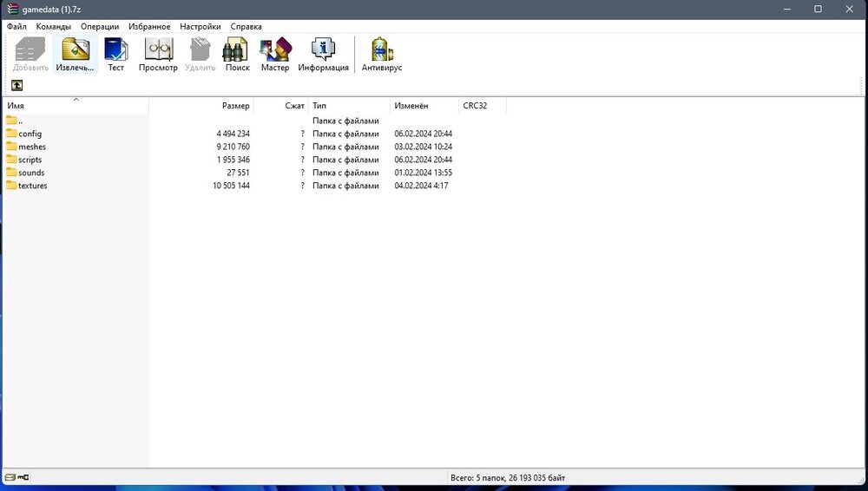868x491 pixels.
Task: Click the type text in the sounds row
Action: (345, 173)
